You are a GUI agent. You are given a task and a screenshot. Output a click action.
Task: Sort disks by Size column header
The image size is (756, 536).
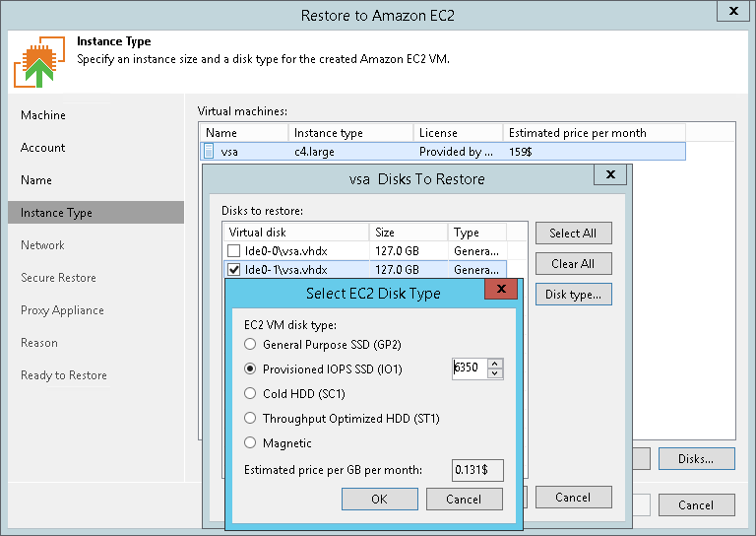[409, 233]
